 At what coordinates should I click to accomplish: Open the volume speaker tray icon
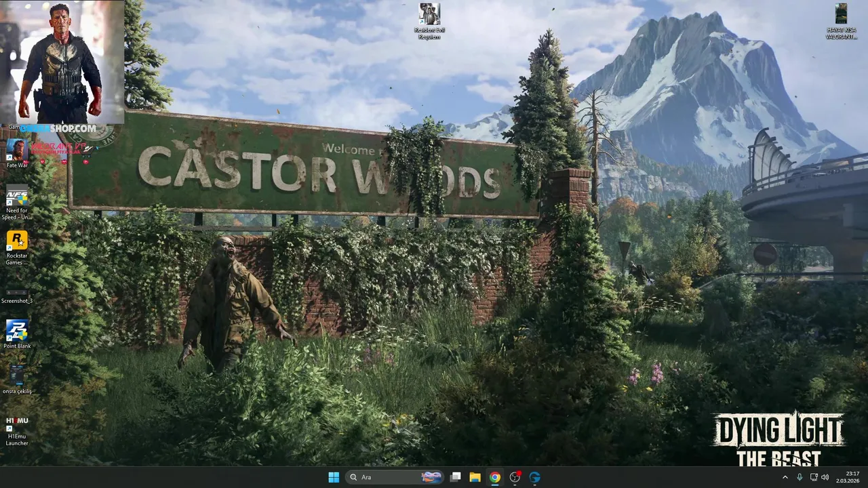click(x=825, y=477)
